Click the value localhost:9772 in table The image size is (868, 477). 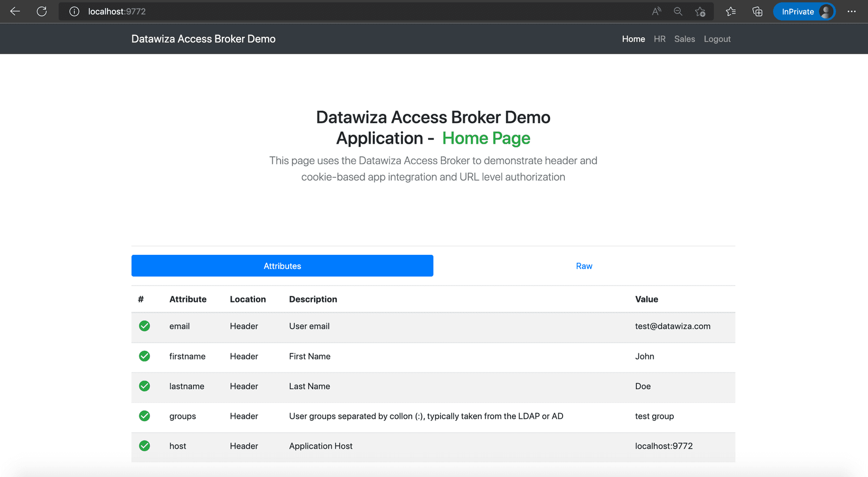[x=664, y=446]
